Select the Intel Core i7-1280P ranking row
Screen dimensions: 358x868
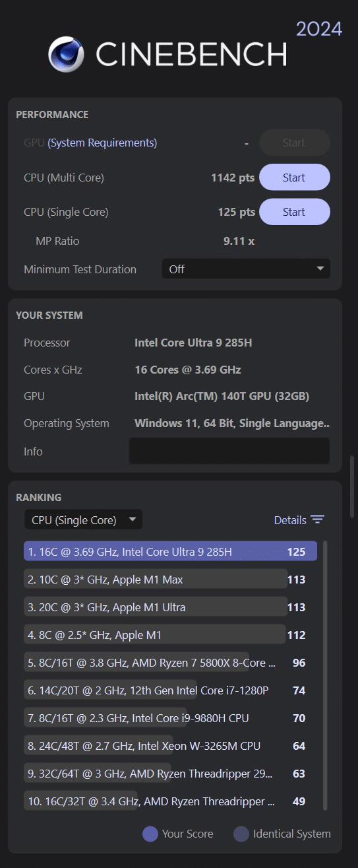pos(170,690)
